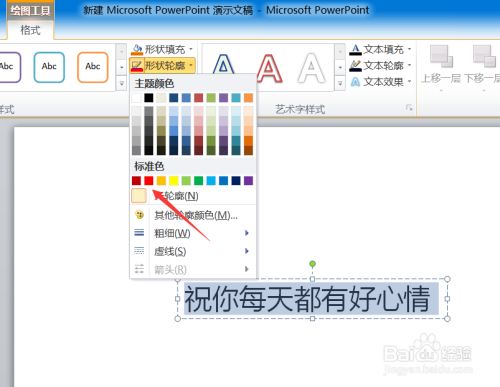Click the 文本填充 letter A icon
Screen dimensions: 500x387
pyautogui.click(x=355, y=50)
